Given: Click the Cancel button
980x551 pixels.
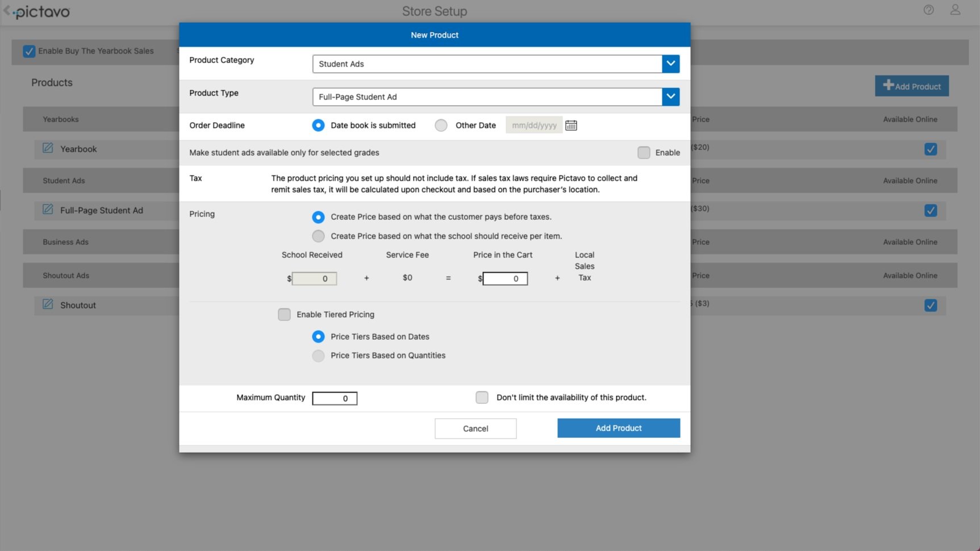Looking at the screenshot, I should click(x=476, y=428).
